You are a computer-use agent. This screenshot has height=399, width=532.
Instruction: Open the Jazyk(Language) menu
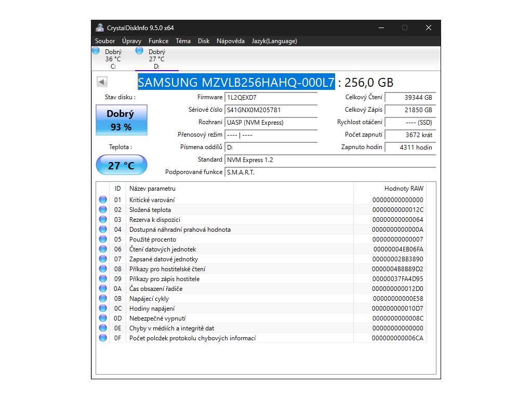pos(274,41)
